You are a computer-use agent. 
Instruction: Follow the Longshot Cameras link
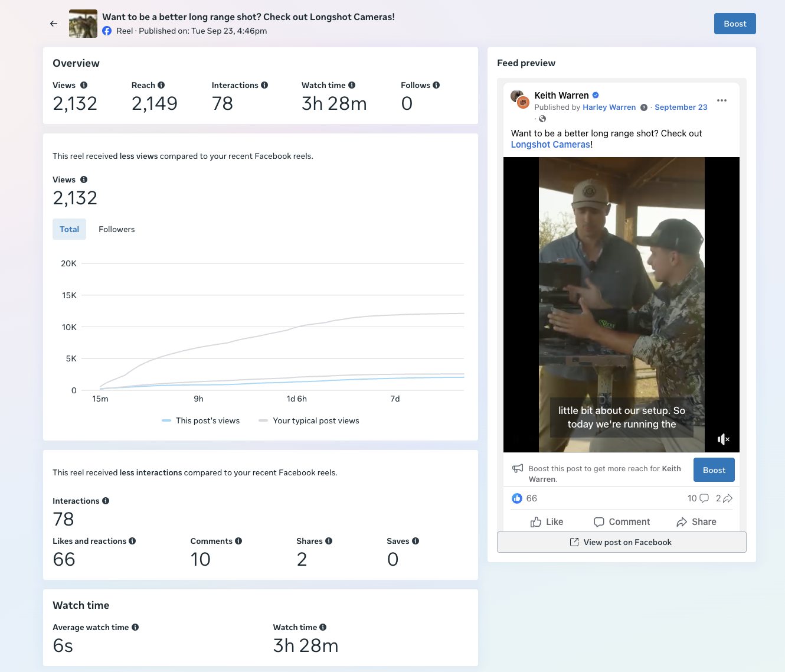(551, 145)
